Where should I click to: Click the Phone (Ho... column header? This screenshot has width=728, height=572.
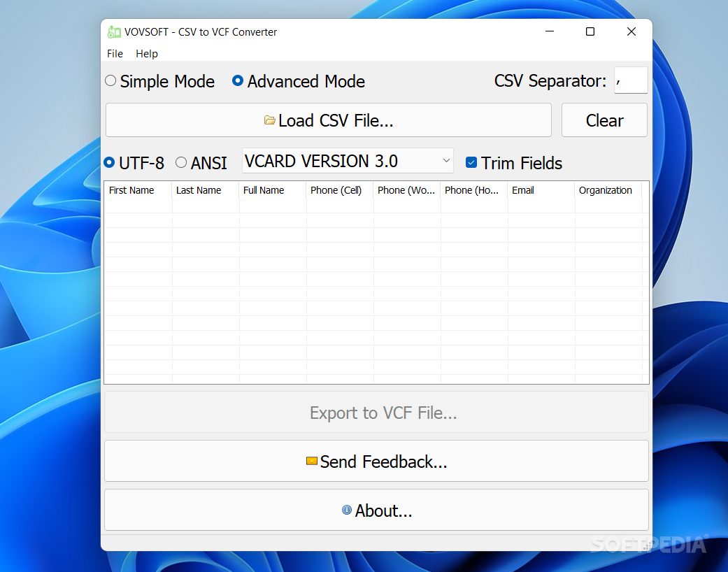(474, 190)
